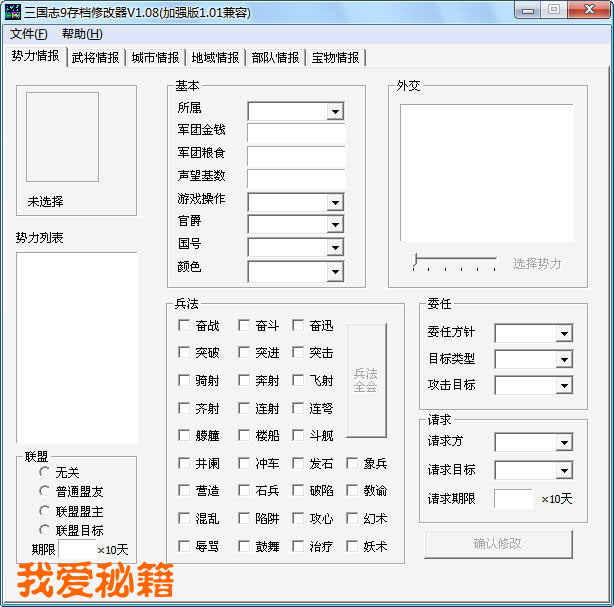Switch to the 武将情报 tab

point(95,58)
